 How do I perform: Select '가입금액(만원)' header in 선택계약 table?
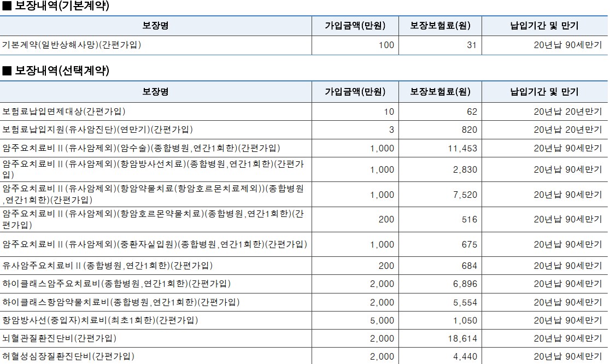(355, 92)
